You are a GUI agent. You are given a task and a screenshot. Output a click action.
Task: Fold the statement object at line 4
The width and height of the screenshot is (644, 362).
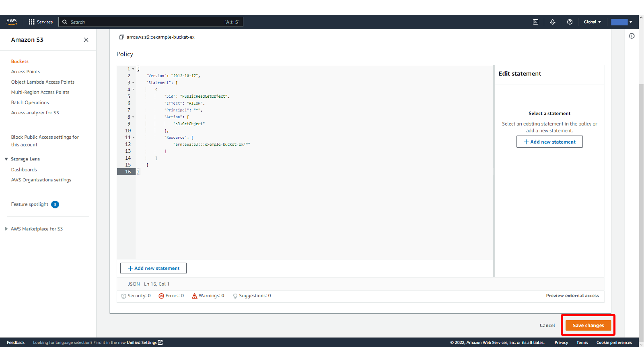134,89
